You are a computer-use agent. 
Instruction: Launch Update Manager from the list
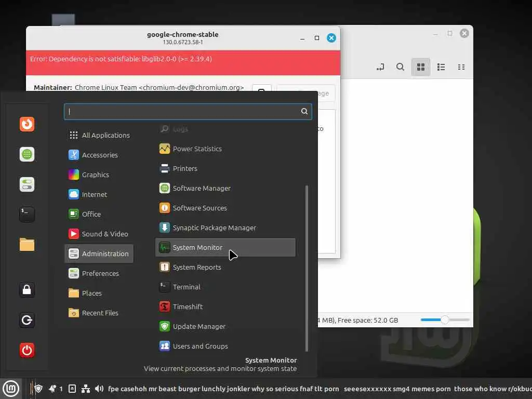[x=225, y=326]
